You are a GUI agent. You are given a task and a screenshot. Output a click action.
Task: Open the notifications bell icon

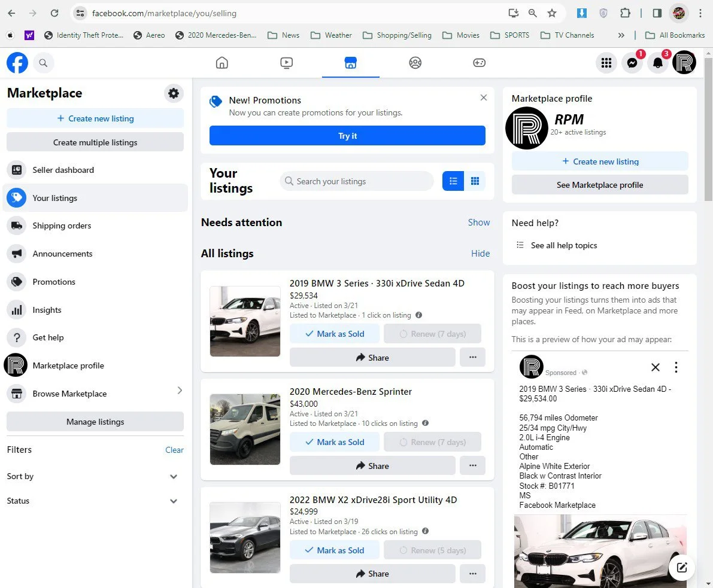[658, 63]
